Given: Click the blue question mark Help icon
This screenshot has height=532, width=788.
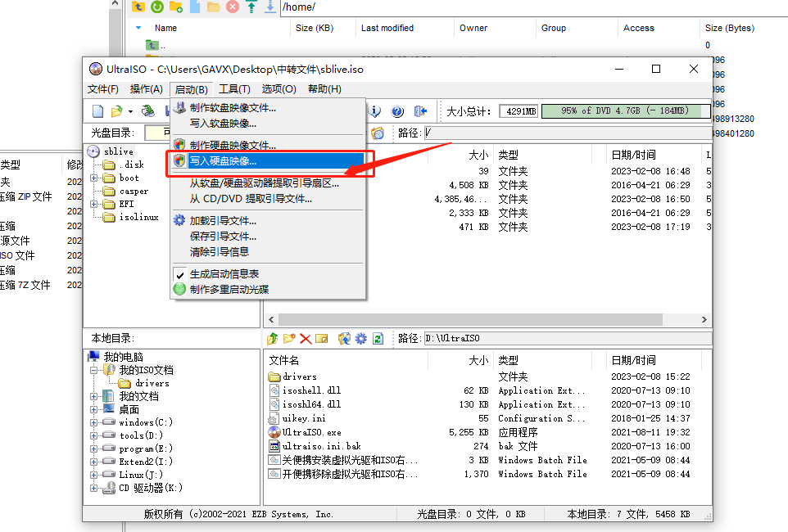Looking at the screenshot, I should coord(397,111).
